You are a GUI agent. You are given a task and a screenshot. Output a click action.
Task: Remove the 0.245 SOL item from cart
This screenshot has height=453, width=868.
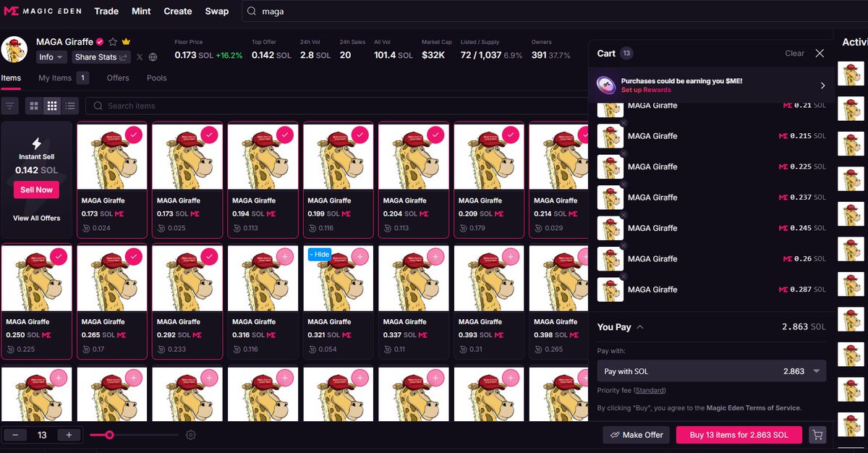click(x=624, y=216)
